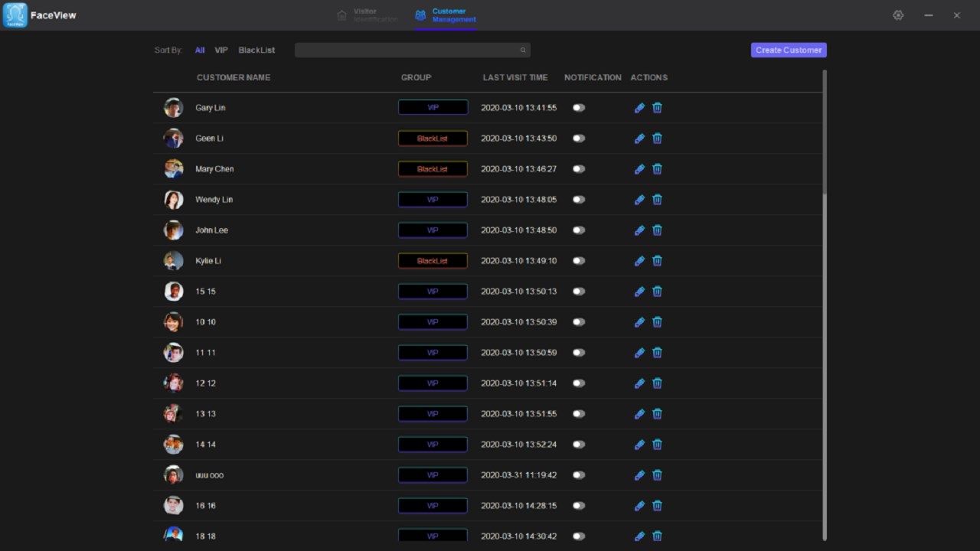Open VIP group box for Wendy Lin
Screen dimensions: 980x551
(x=433, y=200)
